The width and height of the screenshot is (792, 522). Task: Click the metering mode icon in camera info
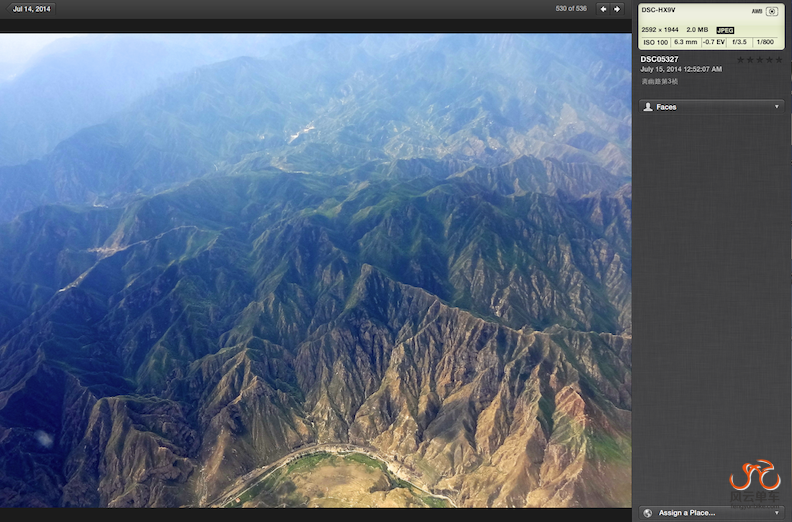772,11
